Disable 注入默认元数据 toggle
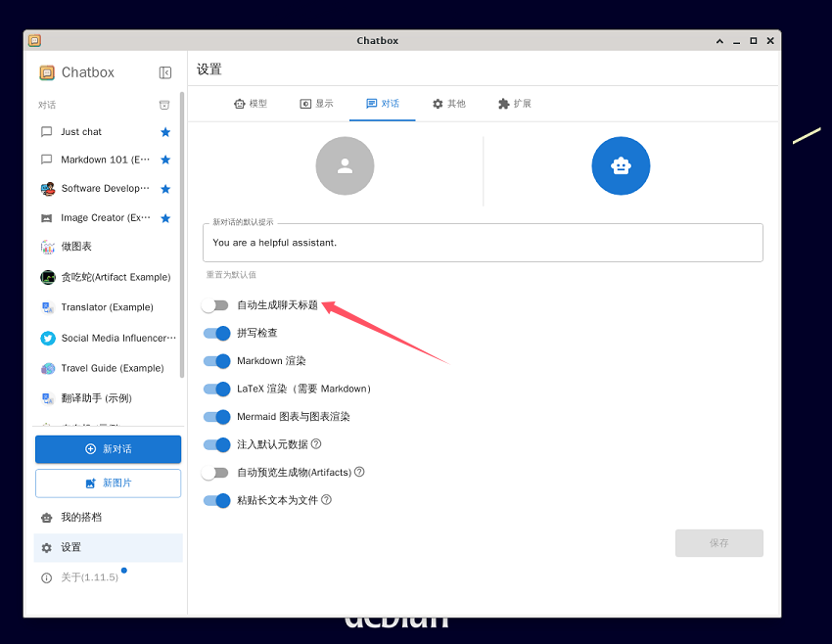Image resolution: width=832 pixels, height=644 pixels. (x=216, y=444)
